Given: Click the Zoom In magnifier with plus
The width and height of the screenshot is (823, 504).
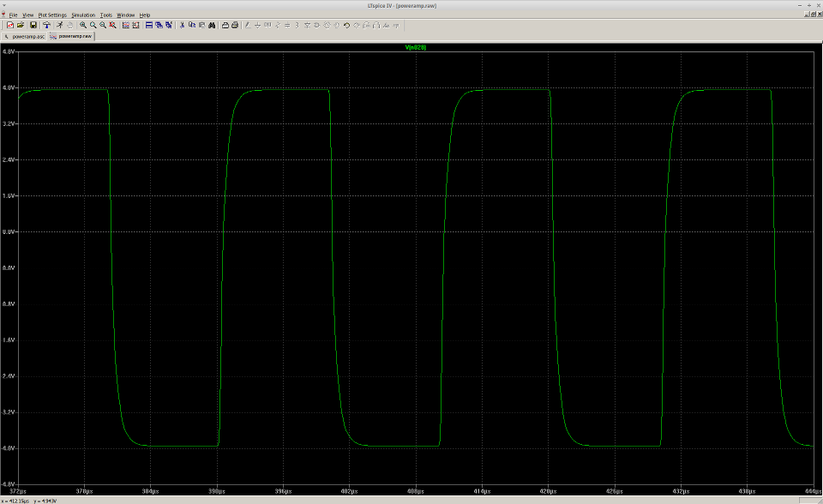Looking at the screenshot, I should coord(83,25).
